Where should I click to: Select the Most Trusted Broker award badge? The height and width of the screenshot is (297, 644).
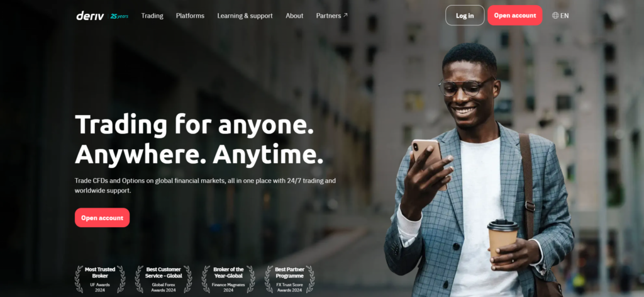100,279
